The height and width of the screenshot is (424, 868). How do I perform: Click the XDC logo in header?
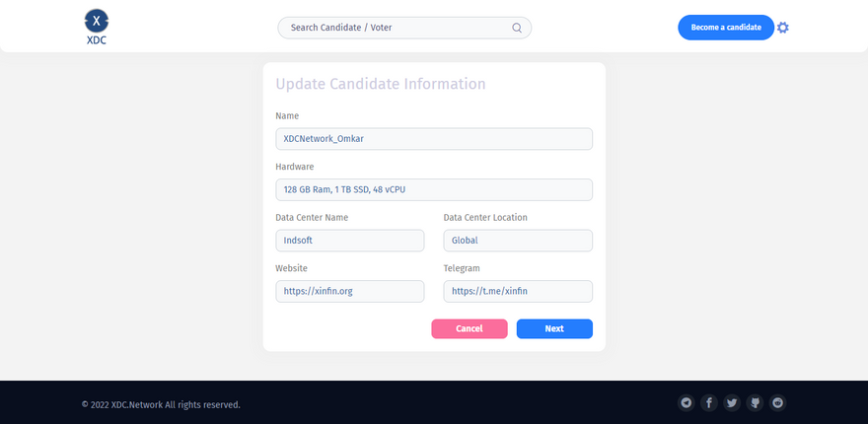click(x=96, y=27)
